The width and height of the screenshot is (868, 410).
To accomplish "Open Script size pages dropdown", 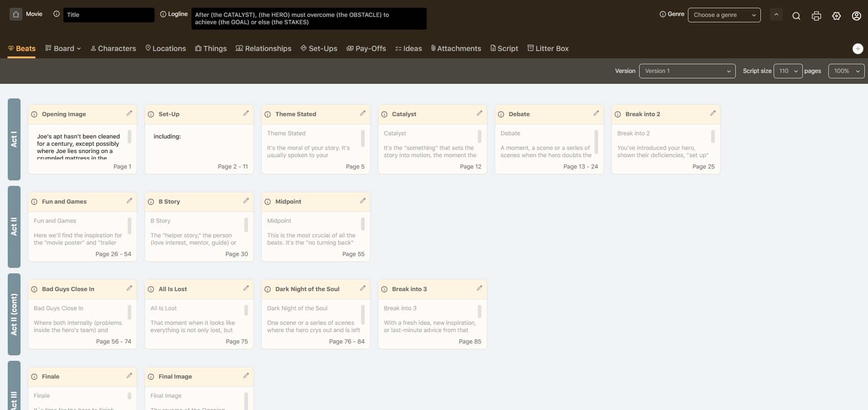I will coord(788,71).
